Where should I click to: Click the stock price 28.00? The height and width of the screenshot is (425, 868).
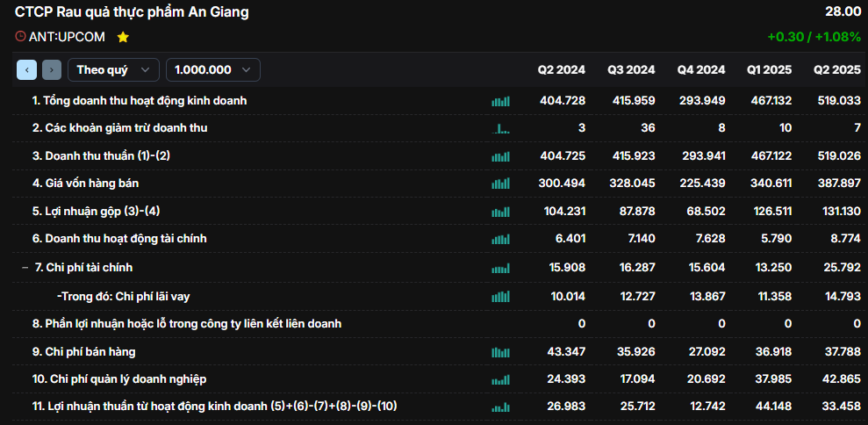click(843, 12)
